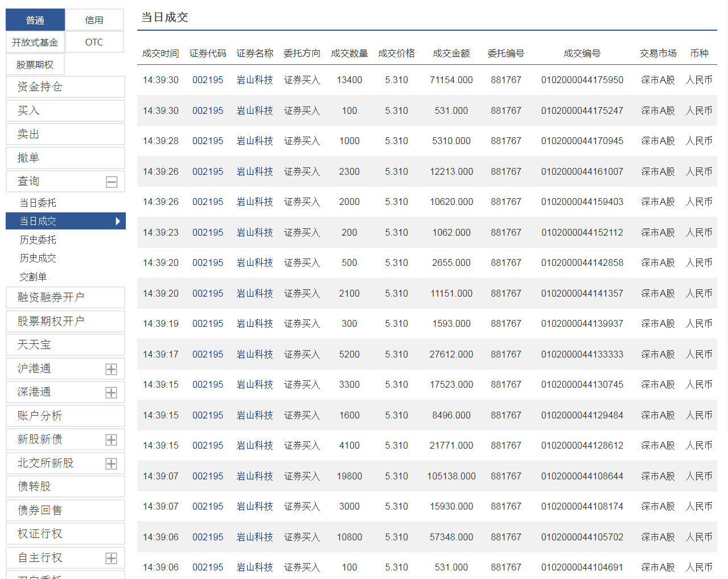Screen dimensions: 728x579
Task: Expand the 北交所新股 plus icon
Action: [x=112, y=464]
